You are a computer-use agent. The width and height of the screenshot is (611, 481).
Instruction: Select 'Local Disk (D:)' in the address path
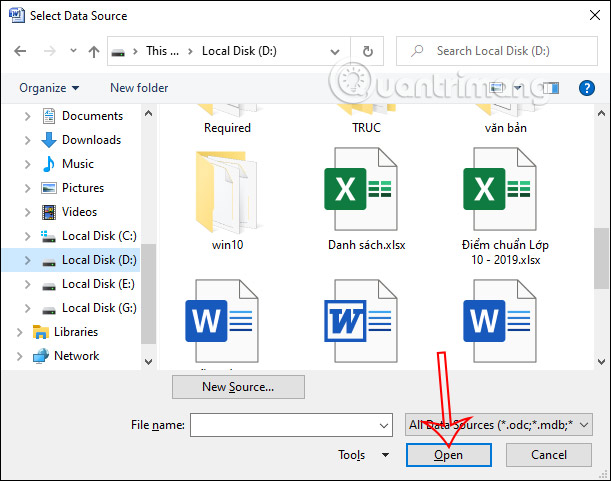[x=239, y=51]
